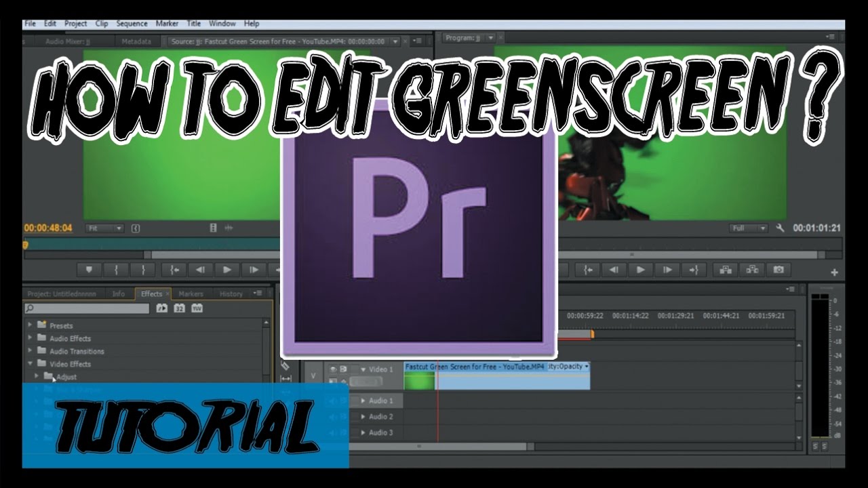Image resolution: width=868 pixels, height=488 pixels.
Task: Click Go to In in Program monitor
Action: pyautogui.click(x=587, y=270)
